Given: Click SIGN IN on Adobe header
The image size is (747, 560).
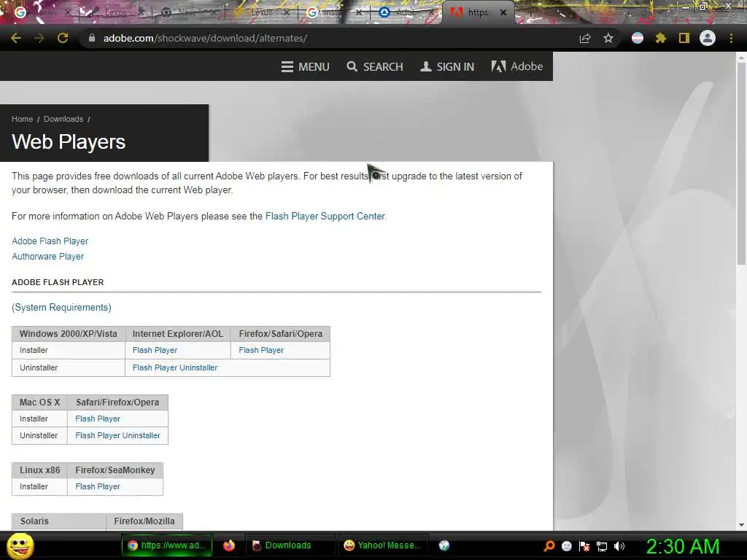Looking at the screenshot, I should (x=447, y=66).
